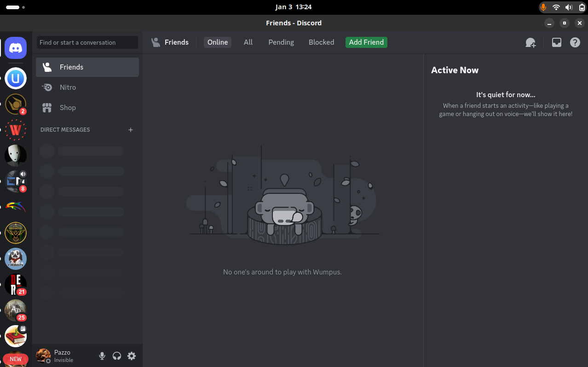Click the conversation search field
The height and width of the screenshot is (367, 588).
point(87,42)
